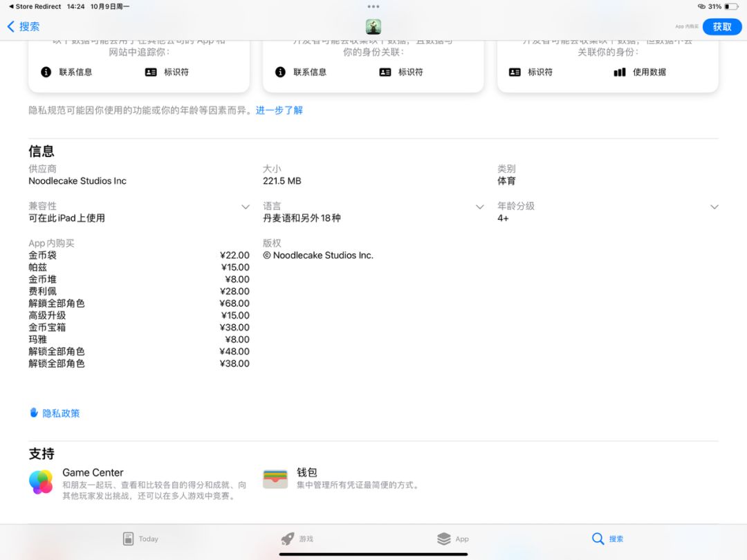Tap the three-dot multitasking indicator
Screen dimensions: 747x560
(373, 7)
